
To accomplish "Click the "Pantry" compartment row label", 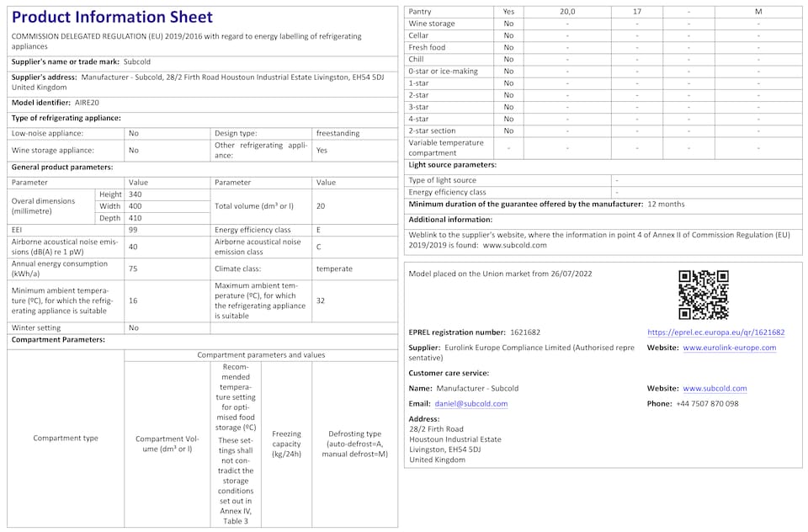I will click(419, 11).
